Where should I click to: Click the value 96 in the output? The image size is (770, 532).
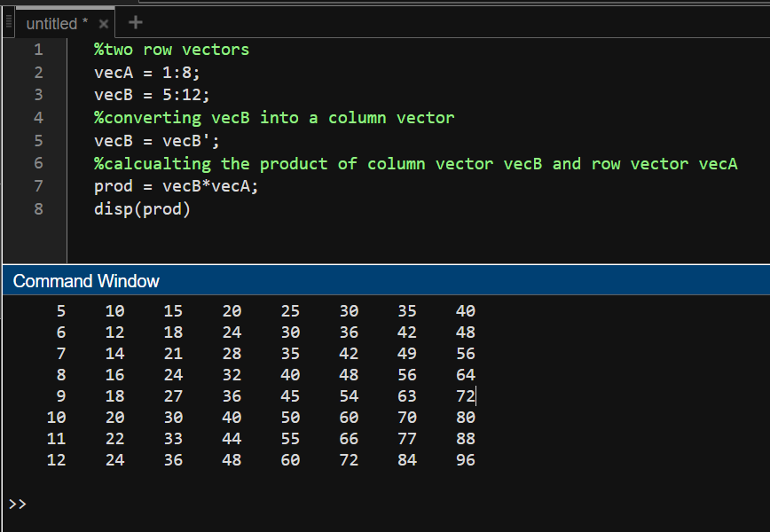(465, 459)
